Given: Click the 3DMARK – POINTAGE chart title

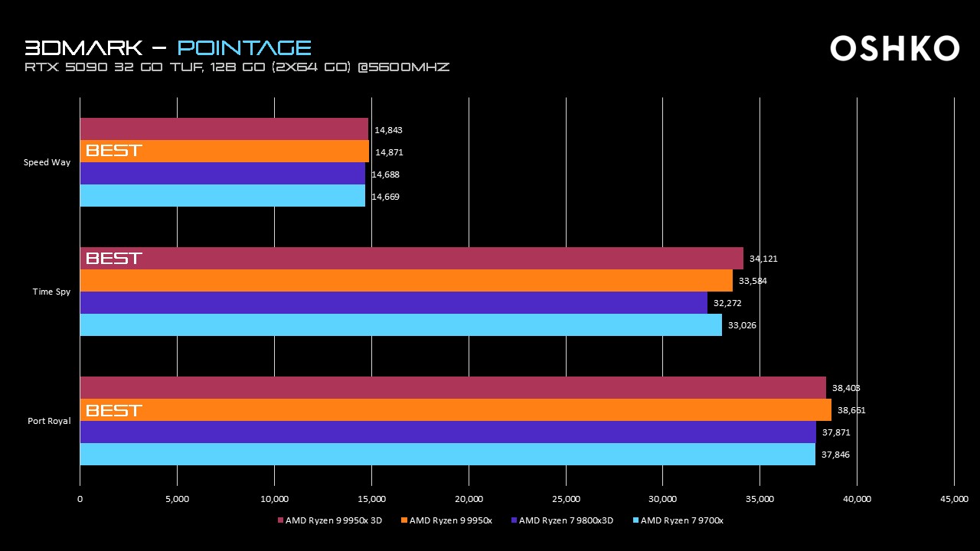Looking at the screenshot, I should tap(168, 47).
